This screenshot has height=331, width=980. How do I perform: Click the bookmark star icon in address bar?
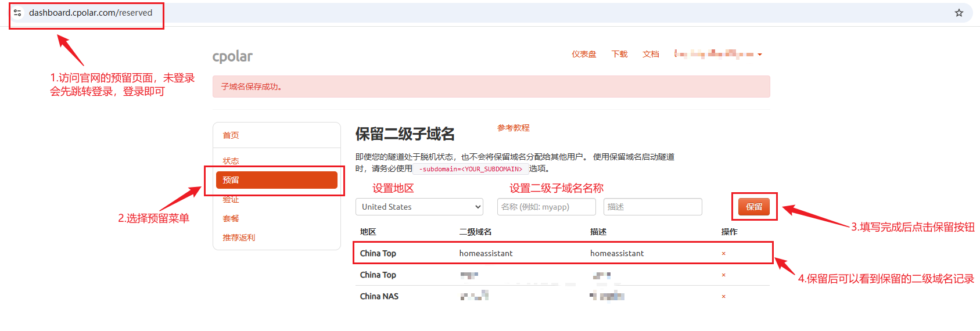[959, 13]
